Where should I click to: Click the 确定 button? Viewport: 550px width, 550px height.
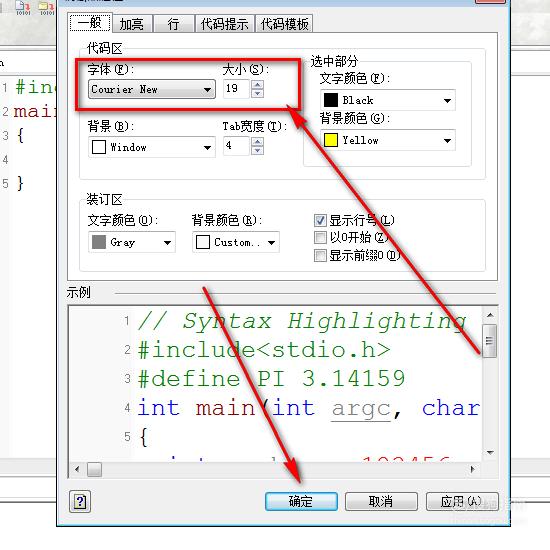pyautogui.click(x=301, y=502)
